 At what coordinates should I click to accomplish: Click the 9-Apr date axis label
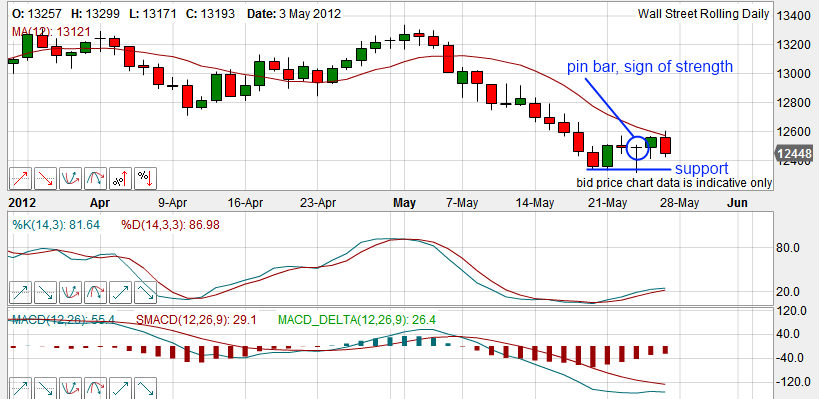[x=173, y=203]
